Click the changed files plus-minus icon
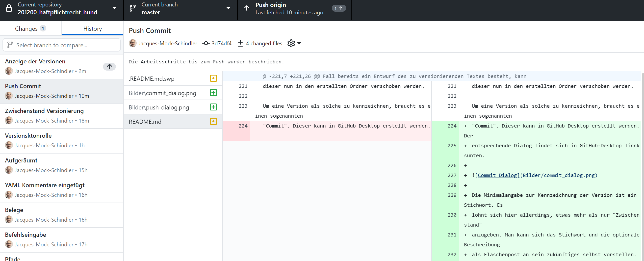644x261 pixels. tap(240, 43)
